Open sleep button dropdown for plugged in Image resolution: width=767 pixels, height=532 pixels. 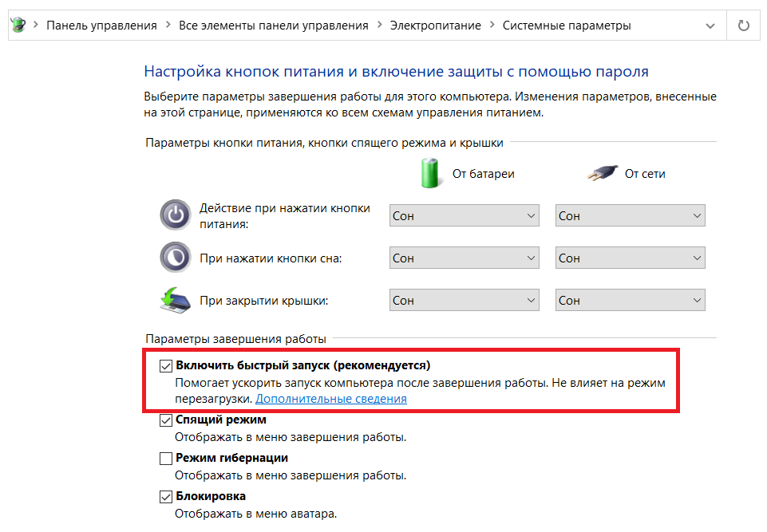click(630, 258)
